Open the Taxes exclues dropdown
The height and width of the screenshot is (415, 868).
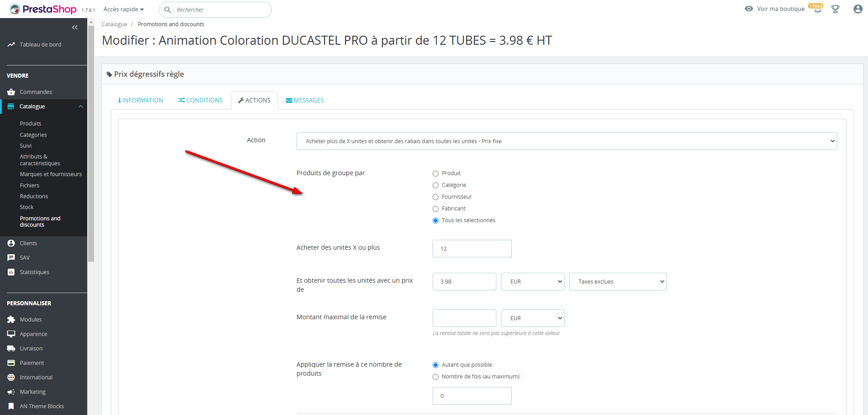tap(618, 282)
